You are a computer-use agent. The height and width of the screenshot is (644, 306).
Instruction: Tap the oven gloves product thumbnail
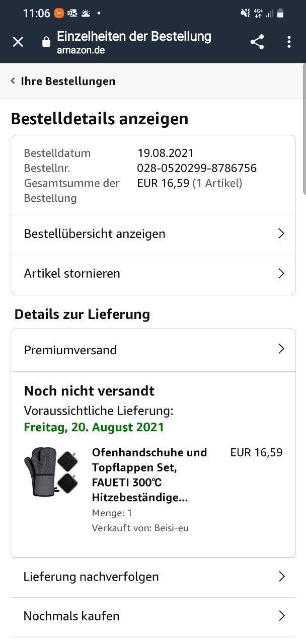pyautogui.click(x=51, y=472)
